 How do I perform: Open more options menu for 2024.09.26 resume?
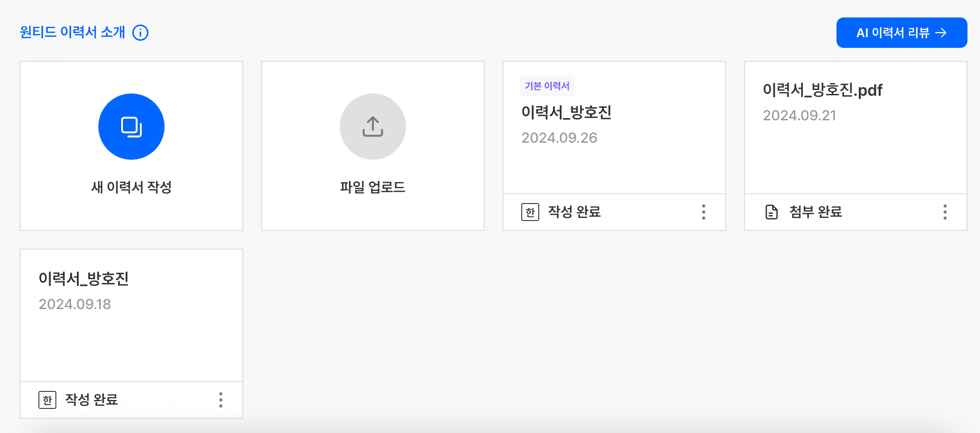703,212
